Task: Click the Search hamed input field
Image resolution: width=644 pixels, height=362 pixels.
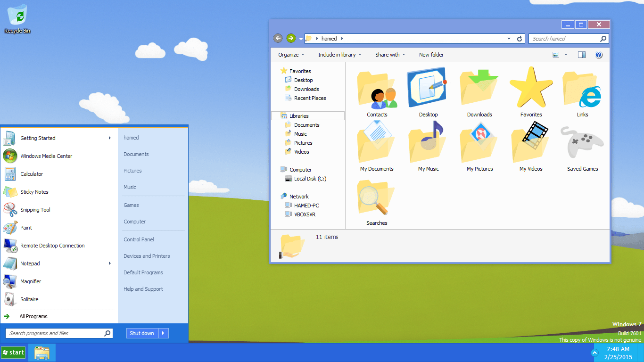Action: 569,39
